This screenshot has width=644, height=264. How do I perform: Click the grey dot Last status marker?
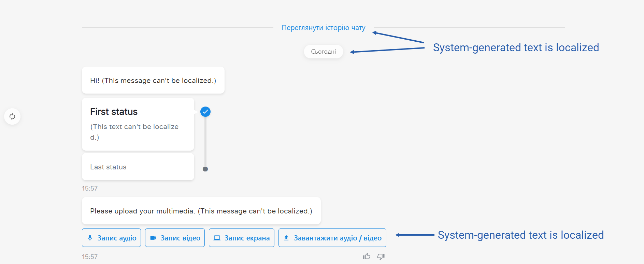(205, 169)
